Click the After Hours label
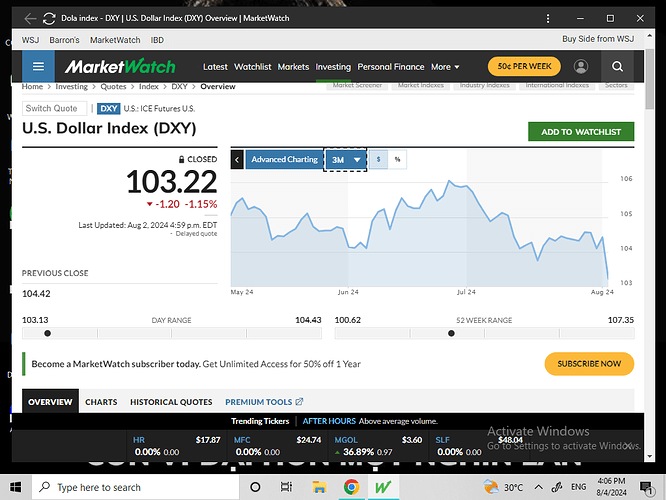The height and width of the screenshot is (500, 666). click(x=329, y=421)
